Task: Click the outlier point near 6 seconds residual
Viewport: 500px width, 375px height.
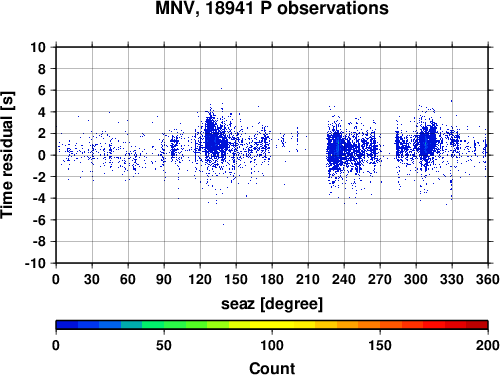Action: [221, 89]
